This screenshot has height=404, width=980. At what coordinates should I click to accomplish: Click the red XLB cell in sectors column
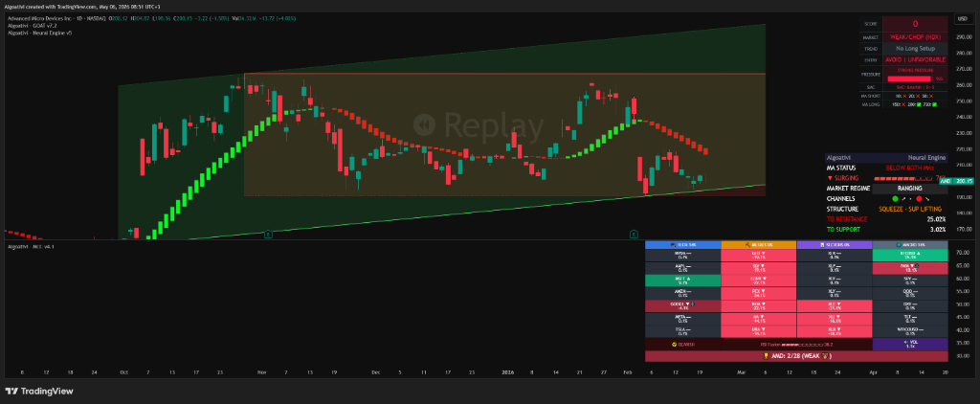835,331
